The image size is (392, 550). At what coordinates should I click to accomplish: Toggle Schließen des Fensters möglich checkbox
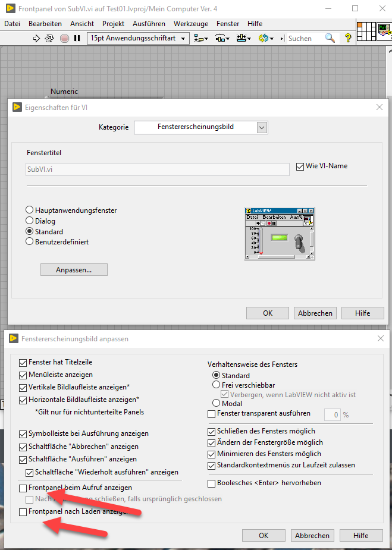point(212,432)
